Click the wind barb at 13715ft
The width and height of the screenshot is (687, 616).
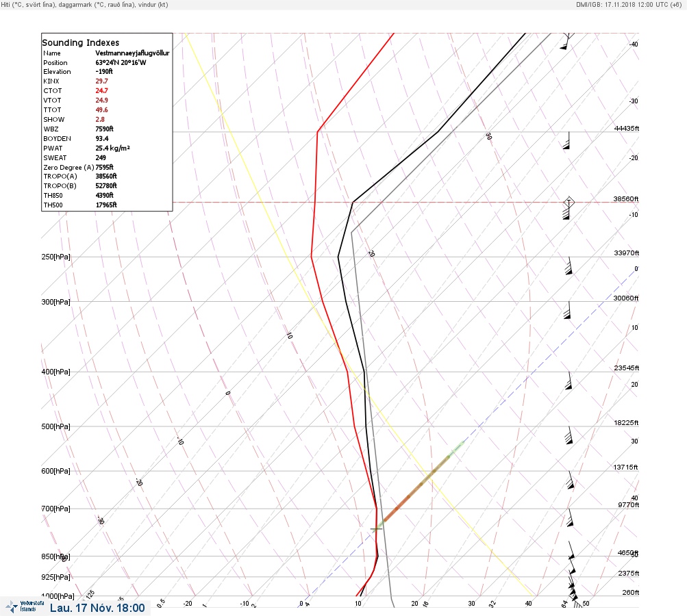tap(570, 480)
